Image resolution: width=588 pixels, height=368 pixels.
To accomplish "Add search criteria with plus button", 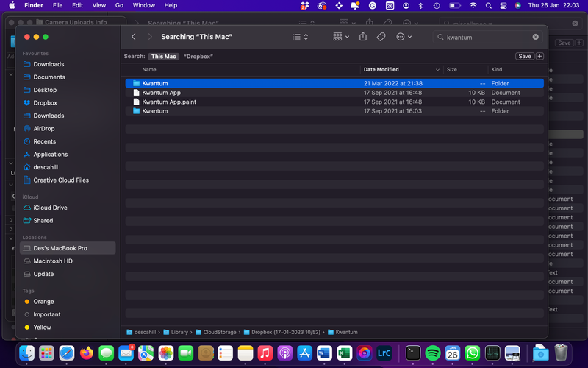I will click(x=540, y=56).
